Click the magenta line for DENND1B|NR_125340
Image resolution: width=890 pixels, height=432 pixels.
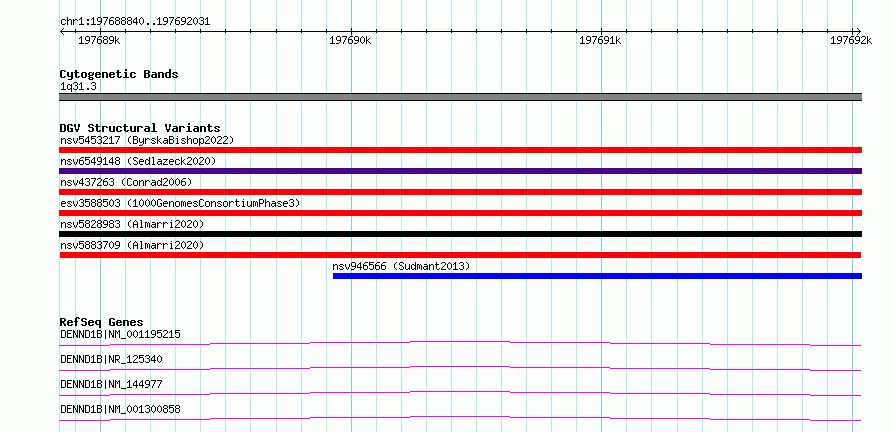point(460,368)
